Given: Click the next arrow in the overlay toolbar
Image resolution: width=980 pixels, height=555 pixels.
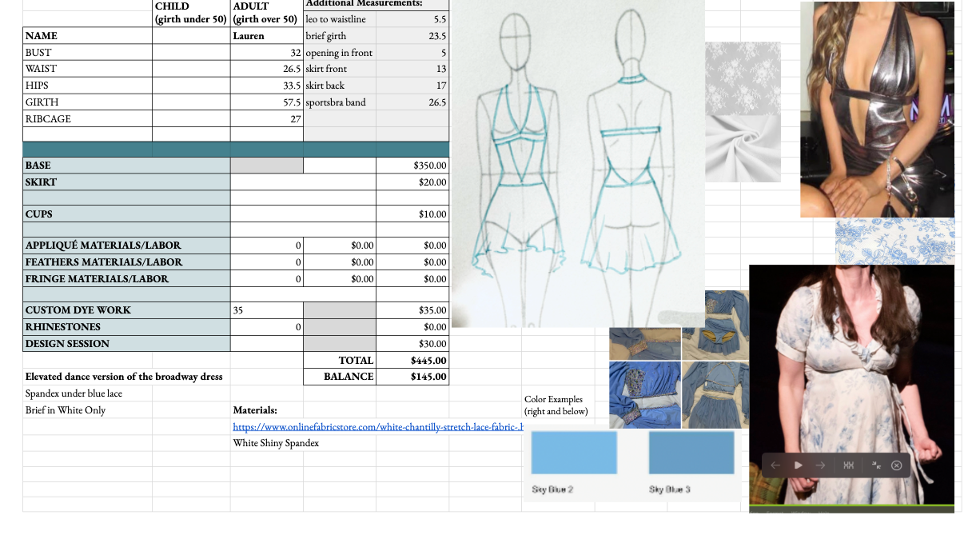Looking at the screenshot, I should tap(820, 465).
